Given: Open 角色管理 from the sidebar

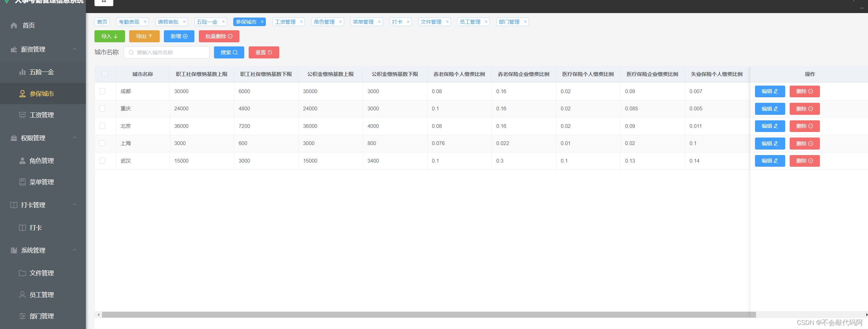Looking at the screenshot, I should [43, 161].
